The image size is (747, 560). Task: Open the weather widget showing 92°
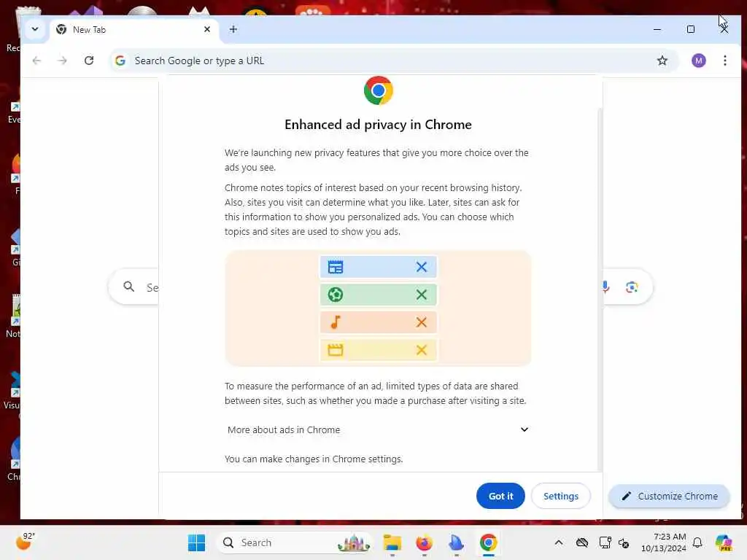25,542
